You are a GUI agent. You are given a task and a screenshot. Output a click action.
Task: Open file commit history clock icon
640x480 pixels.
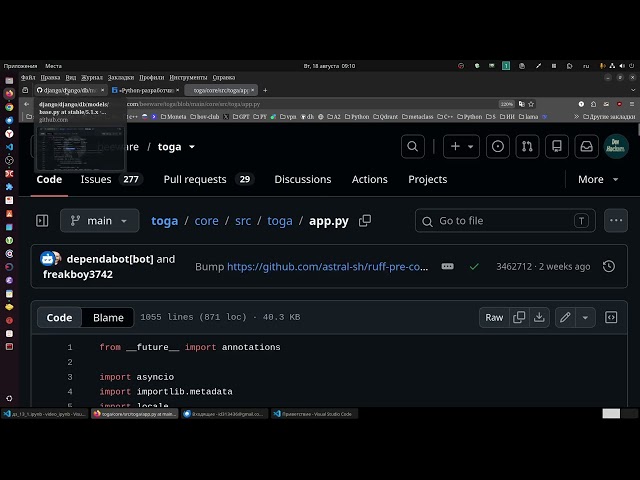[609, 267]
